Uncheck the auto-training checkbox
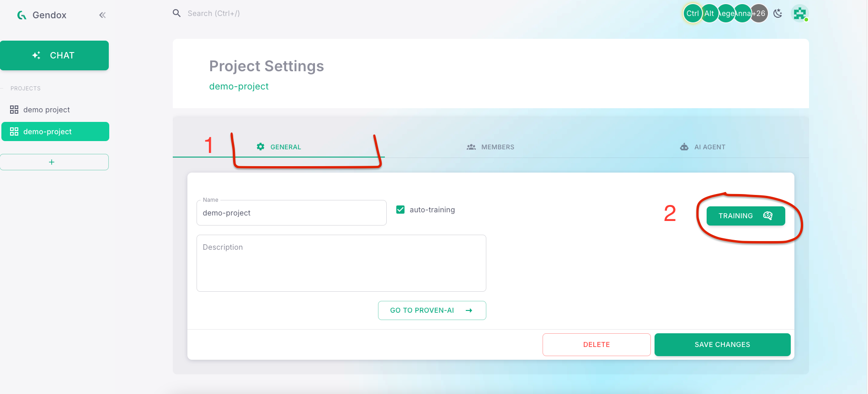The height and width of the screenshot is (394, 868). click(400, 210)
